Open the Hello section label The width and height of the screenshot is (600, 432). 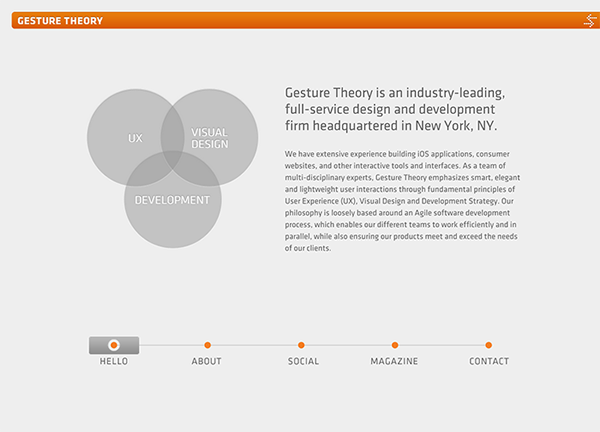[114, 362]
